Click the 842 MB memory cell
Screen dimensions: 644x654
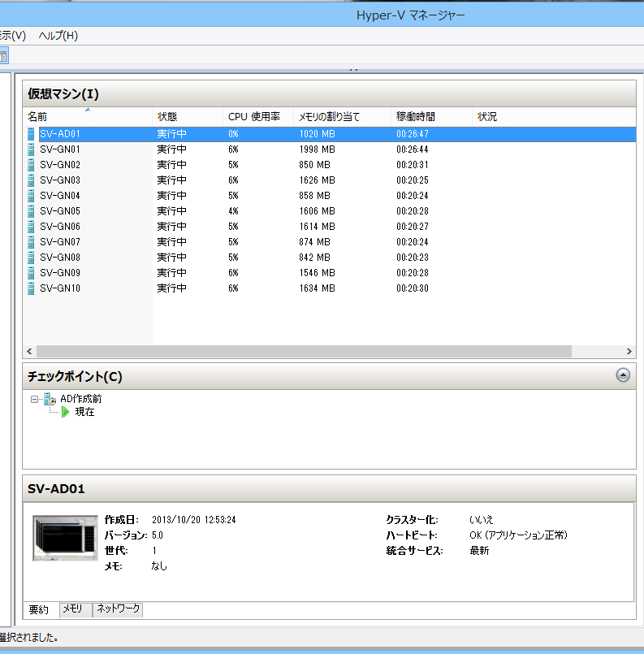pos(315,258)
